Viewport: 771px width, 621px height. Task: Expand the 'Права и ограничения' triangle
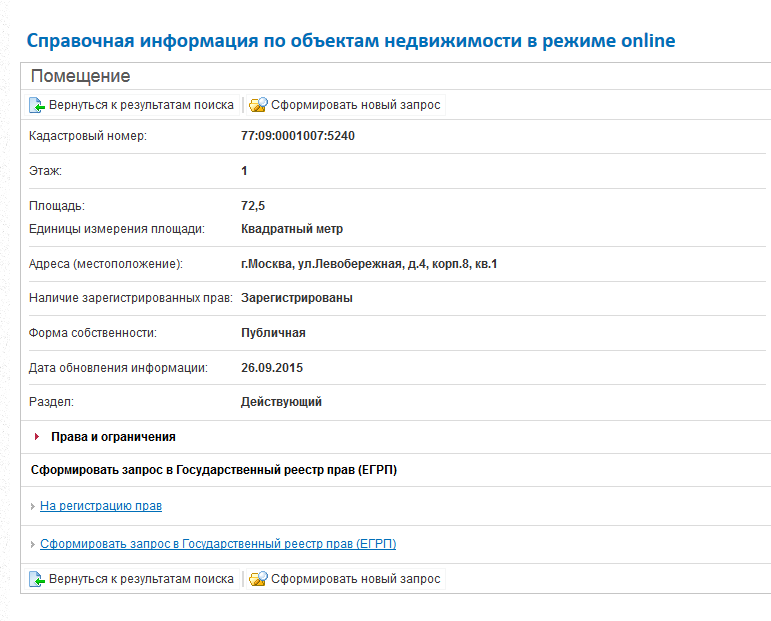(x=37, y=437)
